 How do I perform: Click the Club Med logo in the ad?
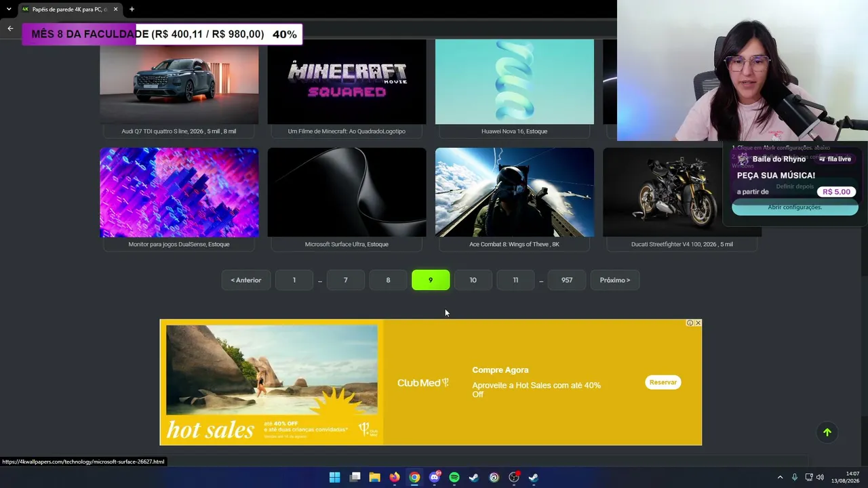(422, 383)
